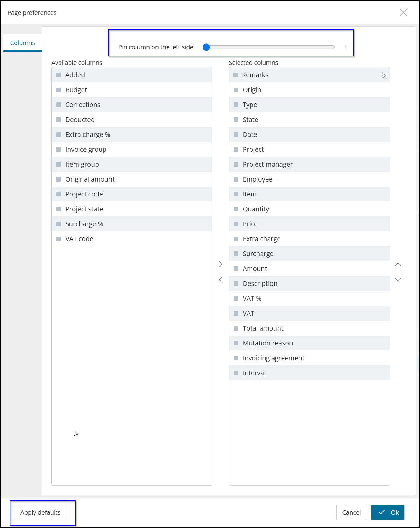420x528 pixels.
Task: Cancel the page preferences changes
Action: pyautogui.click(x=351, y=512)
